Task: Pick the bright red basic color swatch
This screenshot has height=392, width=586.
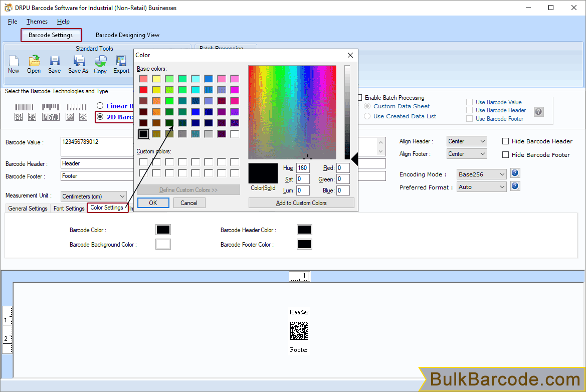Action: [x=143, y=90]
